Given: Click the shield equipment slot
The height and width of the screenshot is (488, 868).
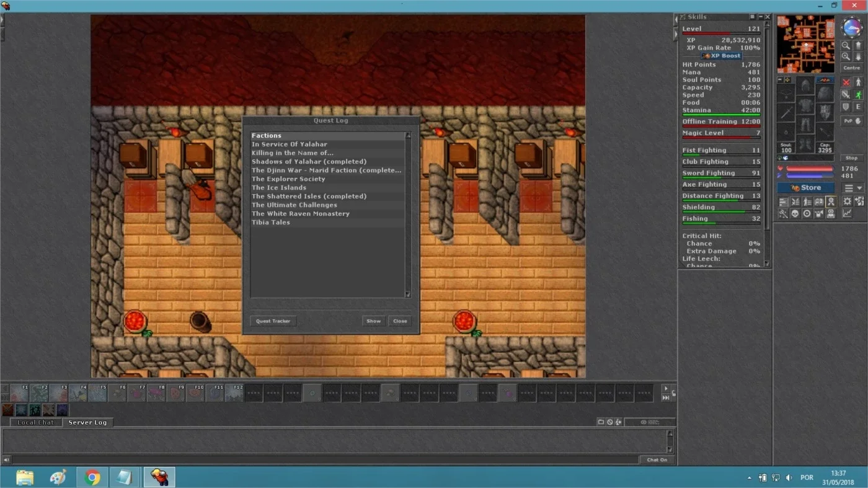Looking at the screenshot, I should click(x=825, y=112).
